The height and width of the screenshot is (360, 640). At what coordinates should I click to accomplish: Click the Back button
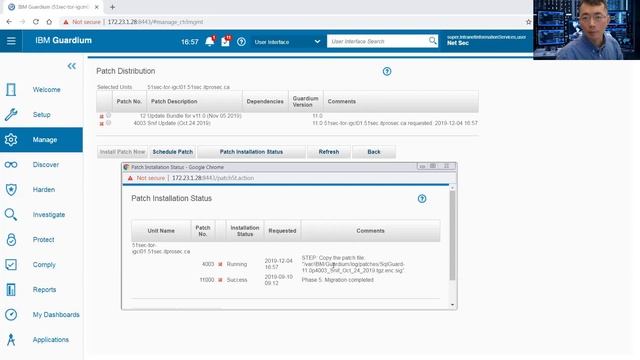pos(373,152)
